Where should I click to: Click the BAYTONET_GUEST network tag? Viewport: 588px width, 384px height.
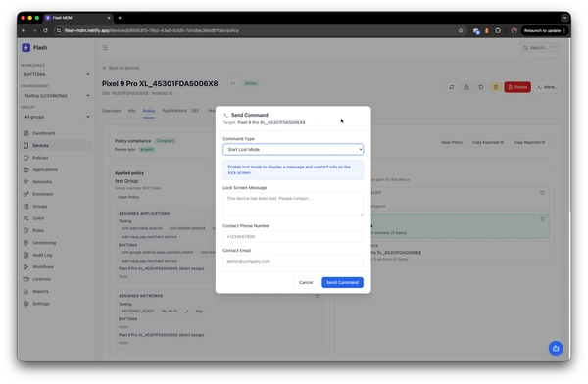pos(138,311)
